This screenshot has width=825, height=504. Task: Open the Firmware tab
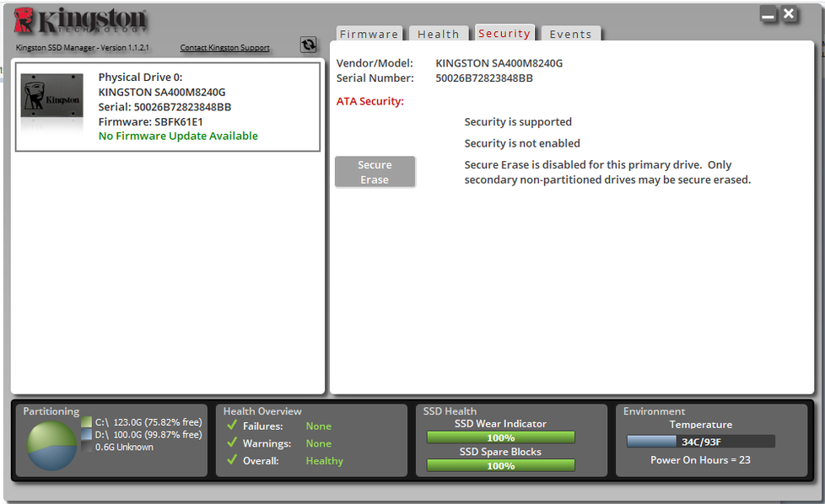[x=369, y=35]
